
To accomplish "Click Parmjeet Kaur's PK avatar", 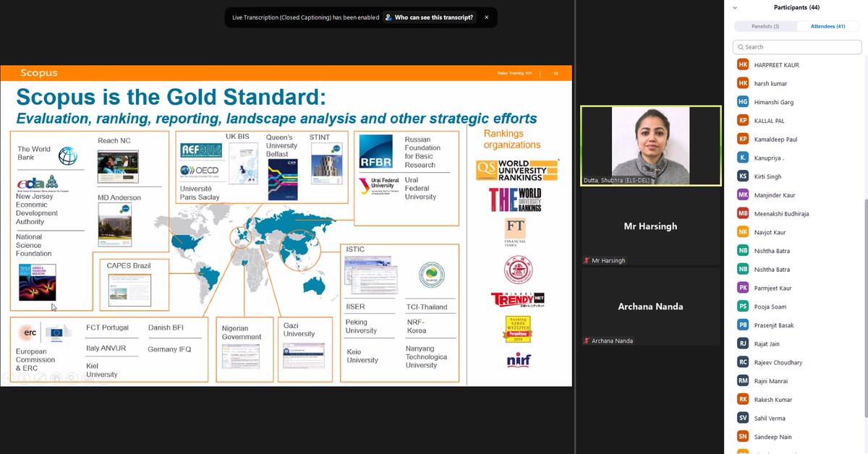I will point(743,288).
